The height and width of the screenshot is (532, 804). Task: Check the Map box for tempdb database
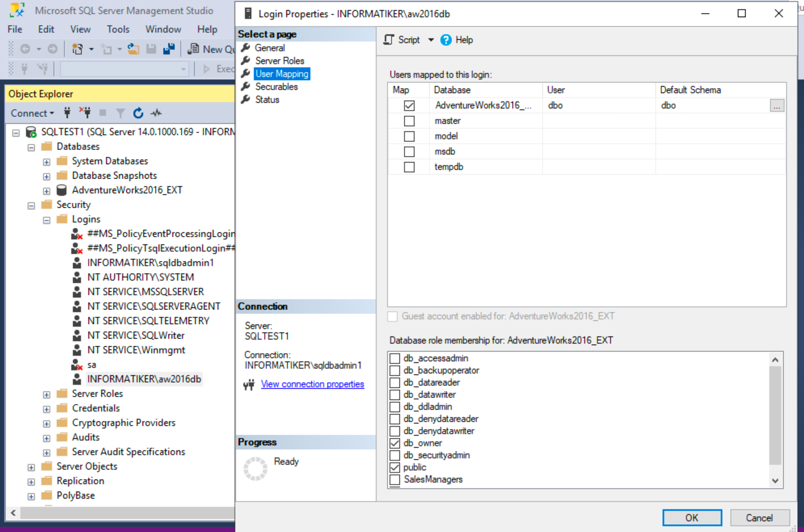pyautogui.click(x=409, y=167)
